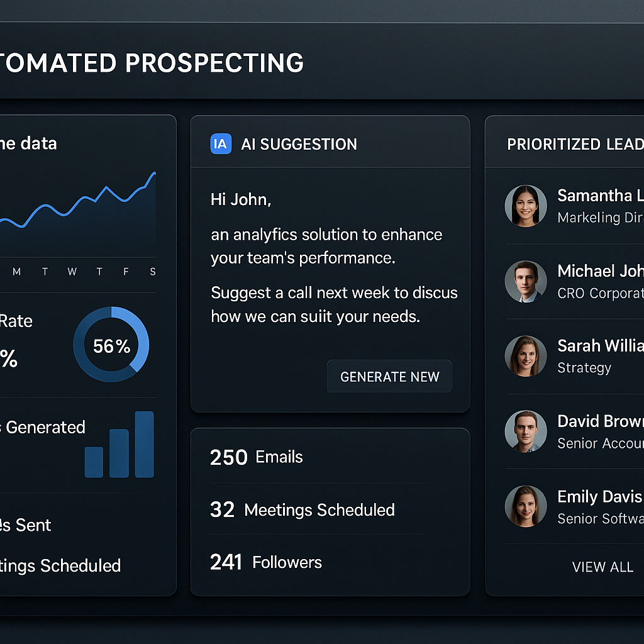This screenshot has height=644, width=644.
Task: Open the Automated Prospecting header
Action: pyautogui.click(x=152, y=63)
